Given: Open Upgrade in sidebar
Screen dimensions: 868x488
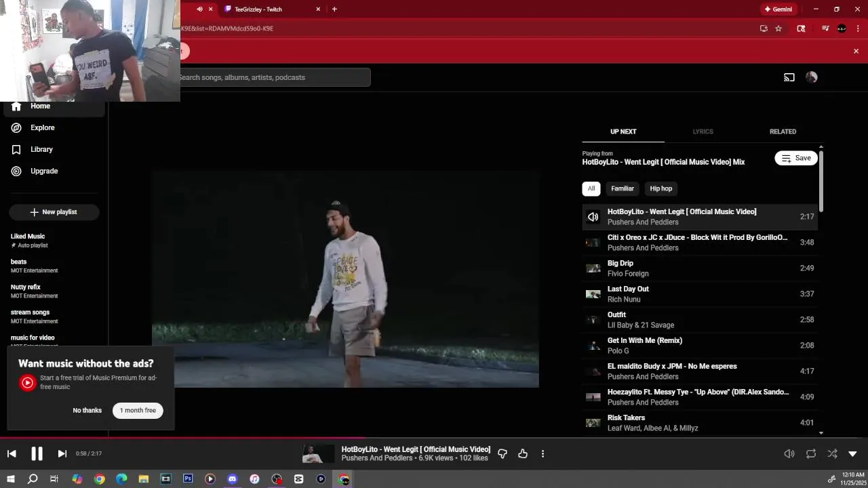Looking at the screenshot, I should [44, 171].
